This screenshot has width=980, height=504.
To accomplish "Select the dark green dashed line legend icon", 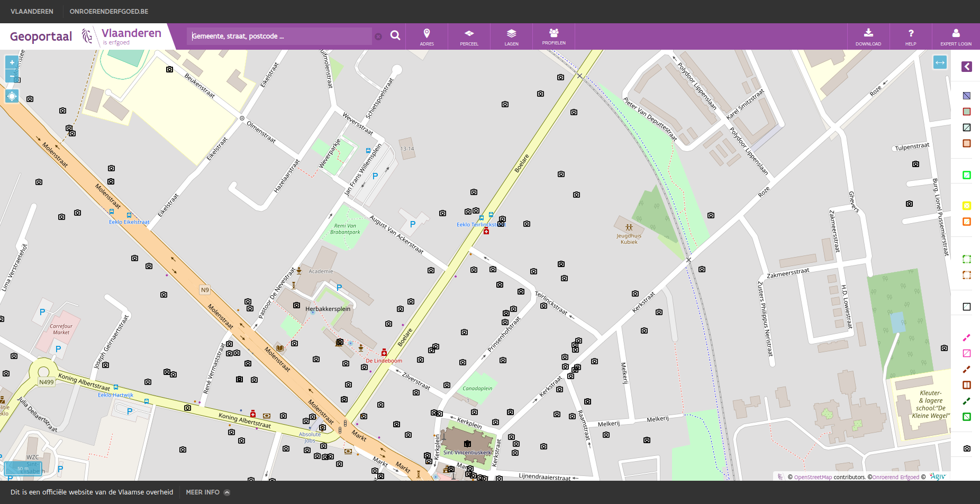I will (967, 401).
